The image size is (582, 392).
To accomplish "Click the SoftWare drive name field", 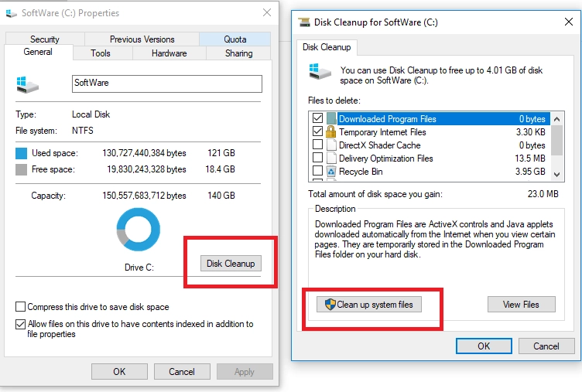I will [167, 84].
